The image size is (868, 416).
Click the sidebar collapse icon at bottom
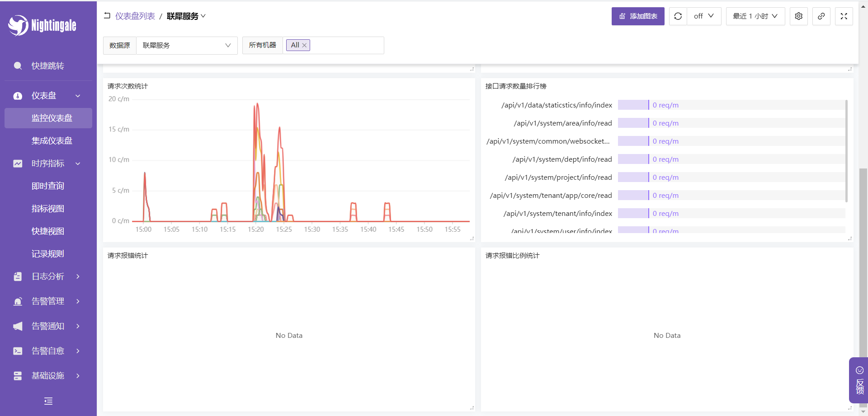point(48,401)
